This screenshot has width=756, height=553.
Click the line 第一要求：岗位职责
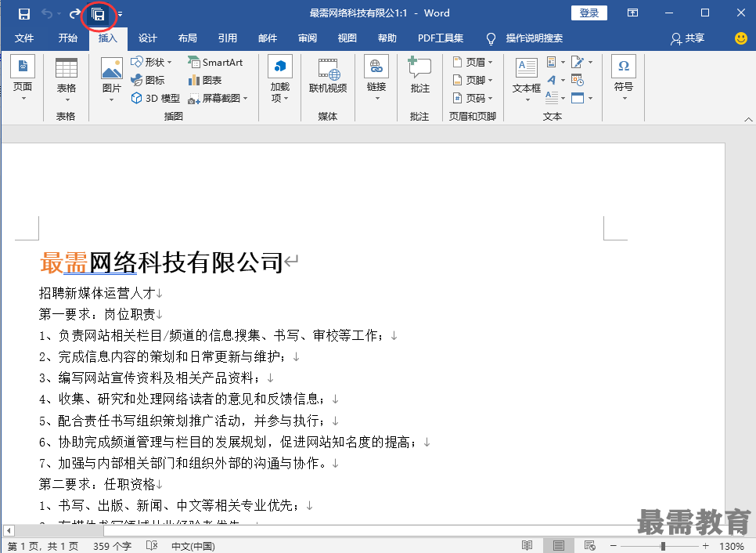click(x=97, y=314)
